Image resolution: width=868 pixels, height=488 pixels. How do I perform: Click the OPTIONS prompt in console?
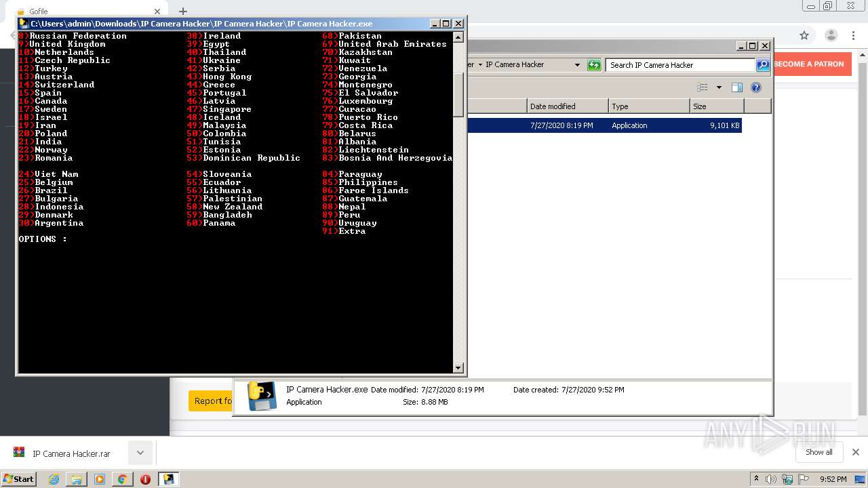click(x=43, y=239)
